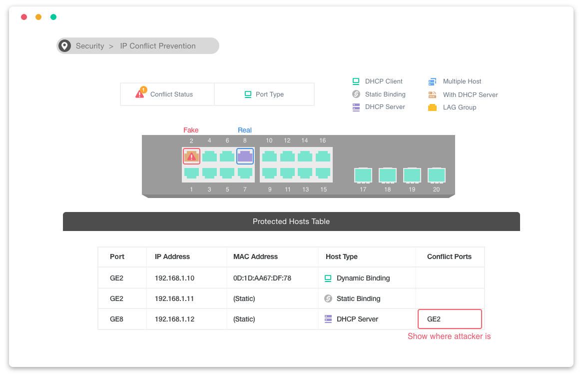
Task: Click the SFP port 17 icon
Action: (363, 175)
